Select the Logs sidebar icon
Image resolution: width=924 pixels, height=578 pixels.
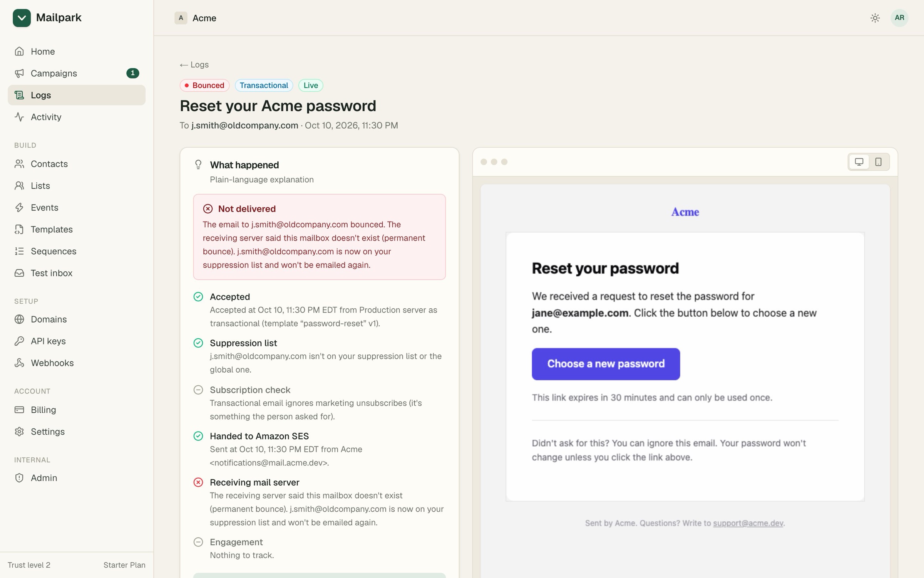(19, 95)
